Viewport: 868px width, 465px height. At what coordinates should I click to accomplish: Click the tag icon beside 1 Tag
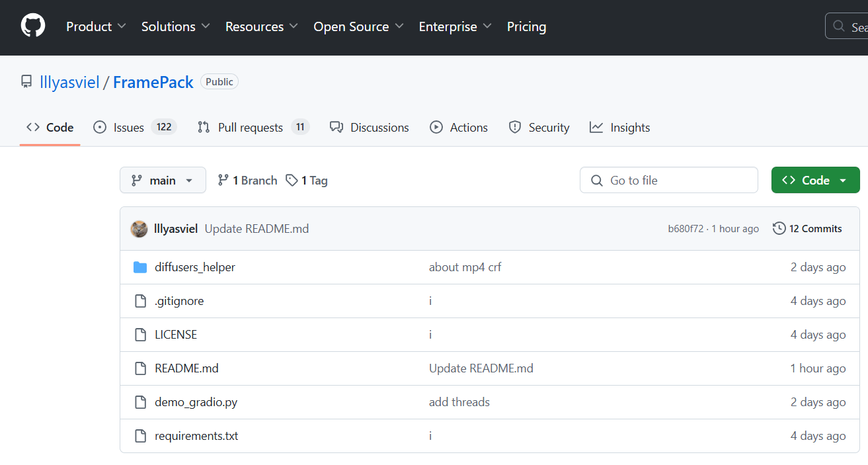click(292, 181)
